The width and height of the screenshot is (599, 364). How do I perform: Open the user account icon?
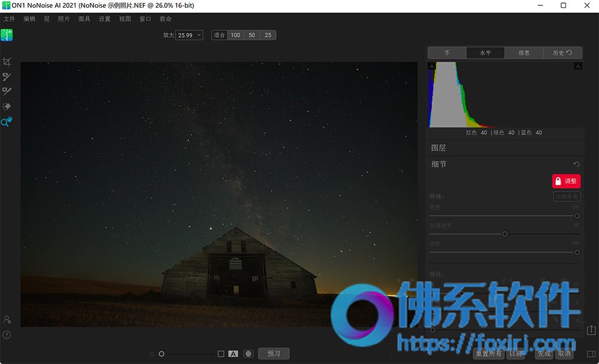pyautogui.click(x=7, y=320)
